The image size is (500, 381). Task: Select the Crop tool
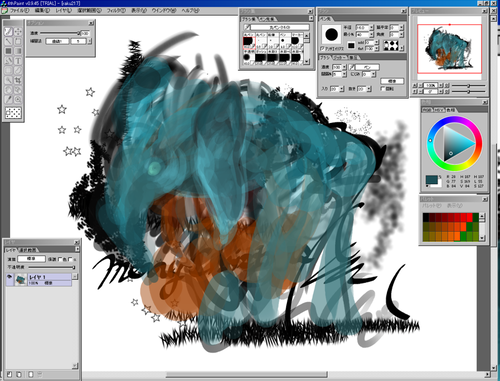point(18,80)
